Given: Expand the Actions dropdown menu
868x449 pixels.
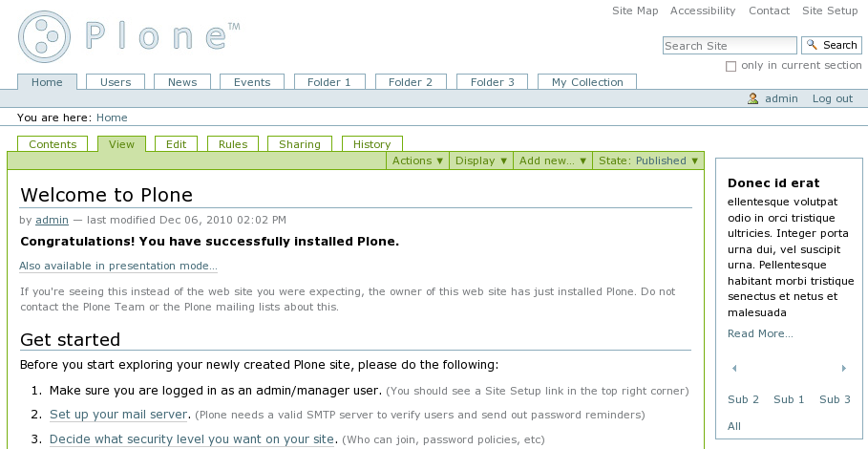Looking at the screenshot, I should (x=417, y=160).
